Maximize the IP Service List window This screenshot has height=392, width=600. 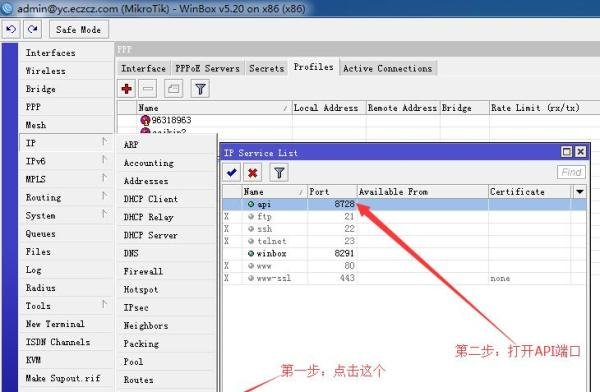pyautogui.click(x=566, y=152)
